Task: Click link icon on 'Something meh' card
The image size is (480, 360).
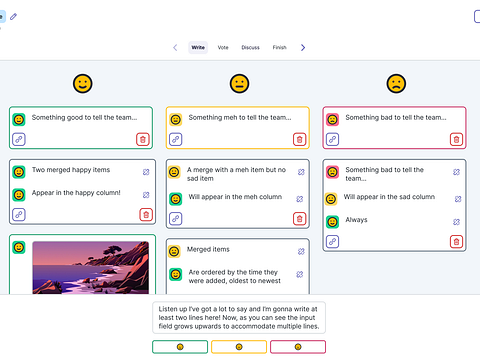Action: (x=176, y=139)
